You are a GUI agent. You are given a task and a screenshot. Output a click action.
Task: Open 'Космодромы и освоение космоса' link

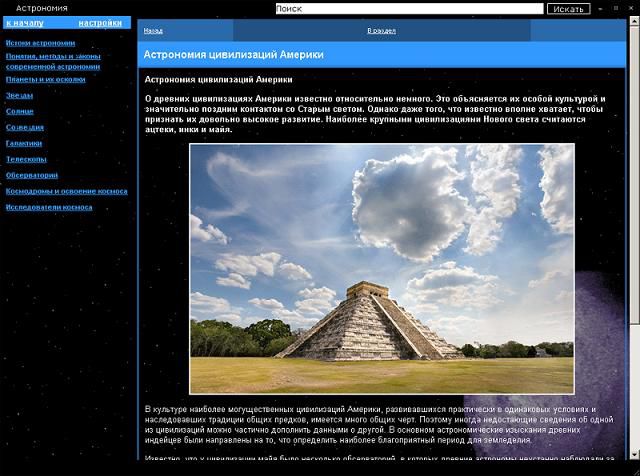coord(66,191)
